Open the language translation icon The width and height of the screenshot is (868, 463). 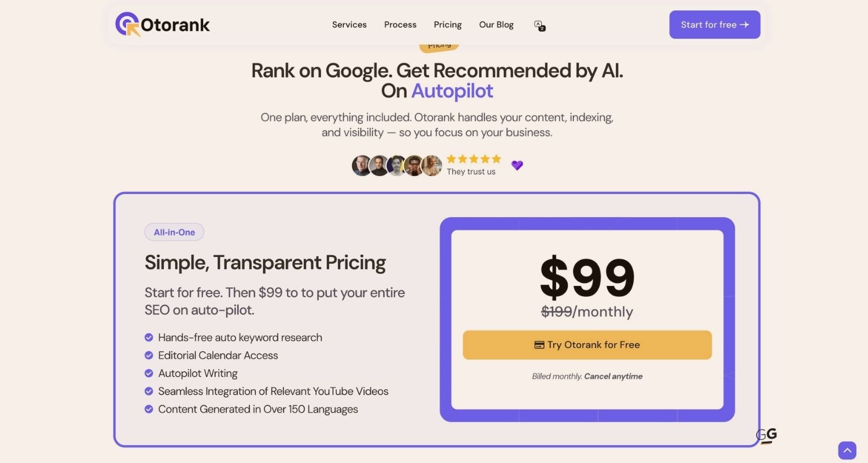[x=540, y=25]
